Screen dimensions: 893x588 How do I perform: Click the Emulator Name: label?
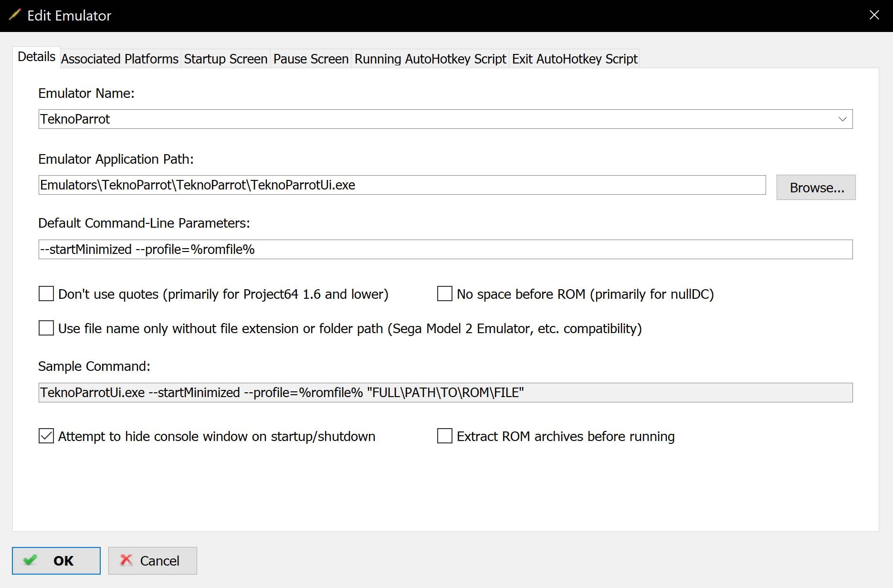[86, 94]
